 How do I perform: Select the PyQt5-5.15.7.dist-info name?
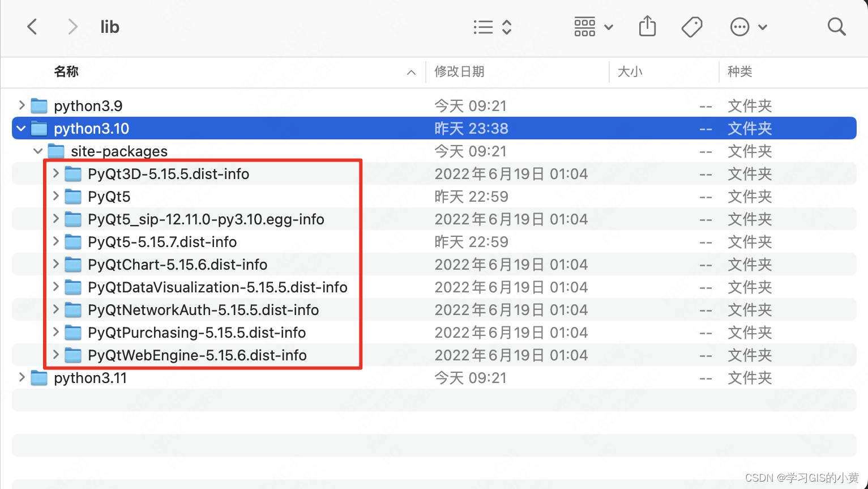(x=163, y=242)
